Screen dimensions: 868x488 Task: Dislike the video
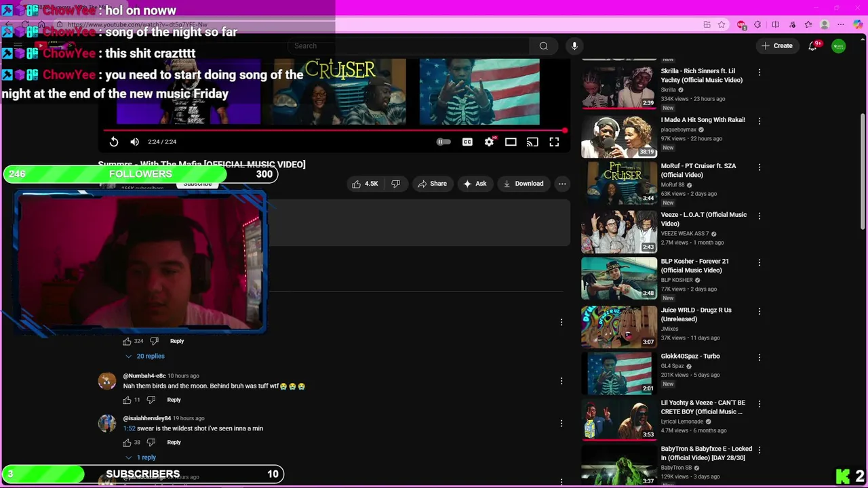point(395,184)
